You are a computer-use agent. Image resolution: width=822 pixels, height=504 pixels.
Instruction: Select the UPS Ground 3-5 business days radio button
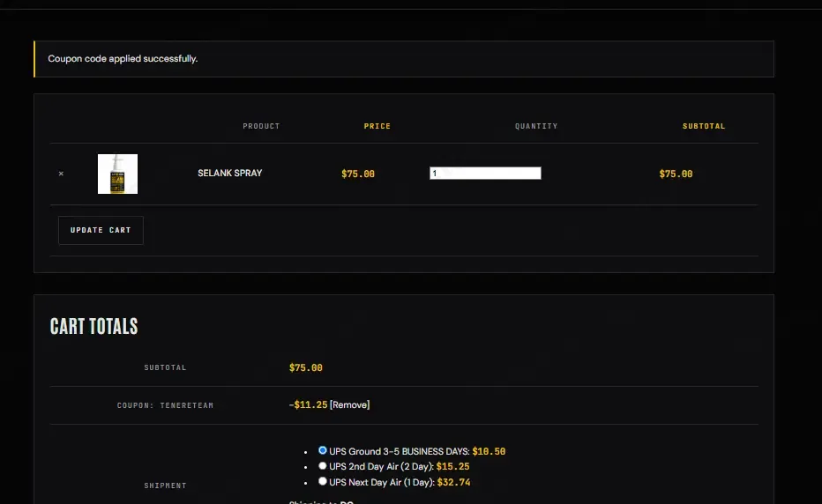pyautogui.click(x=323, y=450)
